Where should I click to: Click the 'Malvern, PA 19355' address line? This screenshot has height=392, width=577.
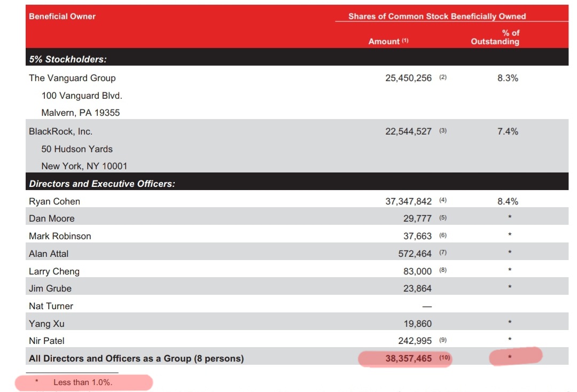tap(81, 113)
